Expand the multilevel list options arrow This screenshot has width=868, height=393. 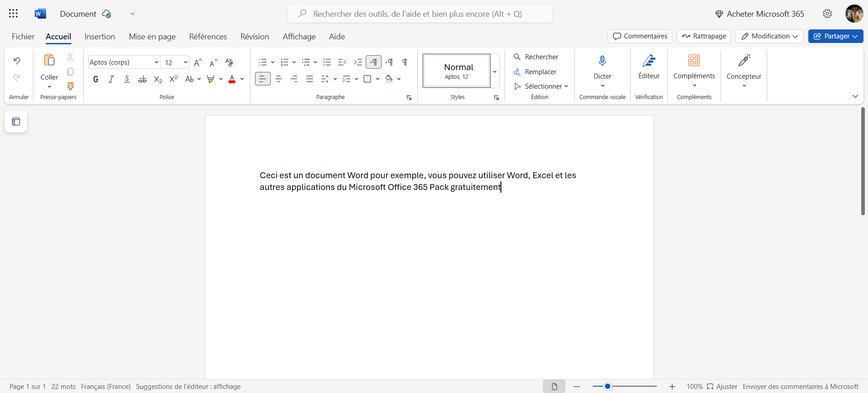[x=315, y=62]
